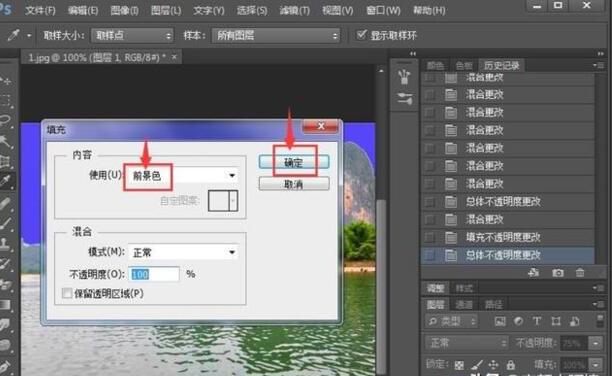
Task: Filter layers by smart objects icon
Action: coord(574,321)
